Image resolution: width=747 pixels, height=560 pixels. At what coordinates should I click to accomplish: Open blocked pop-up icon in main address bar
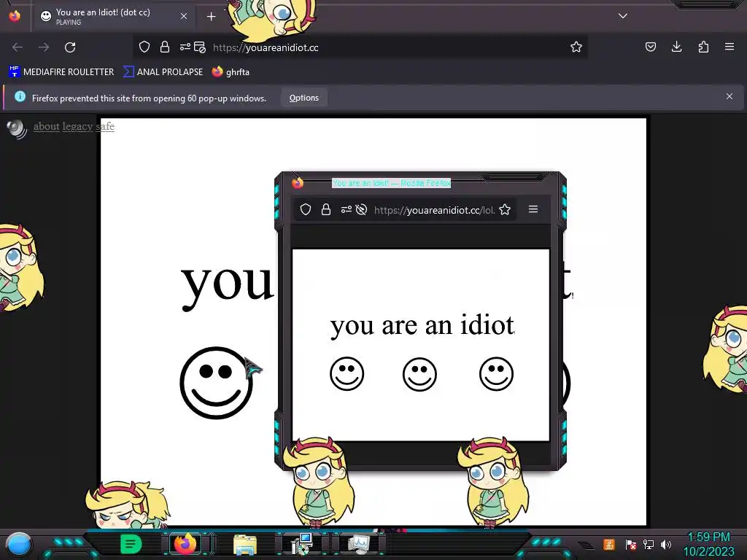pos(200,47)
